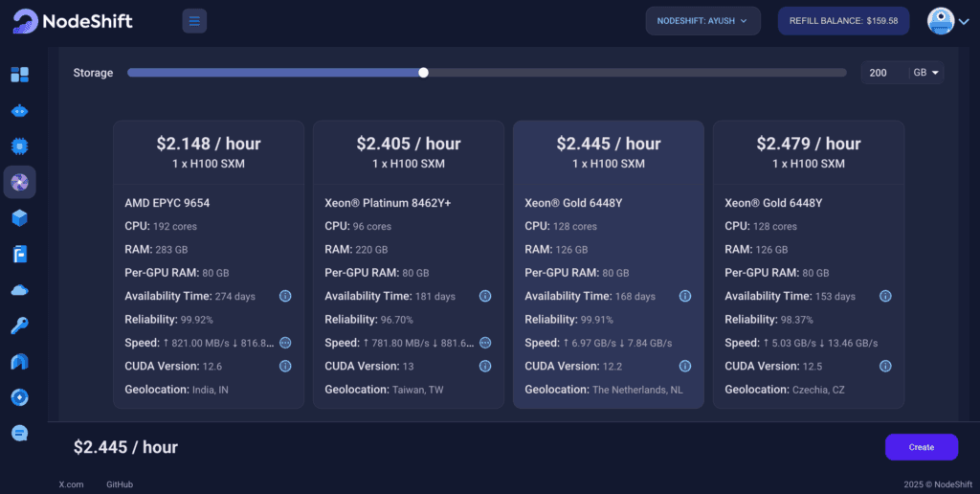Click the cloud icon in the sidebar

19,290
